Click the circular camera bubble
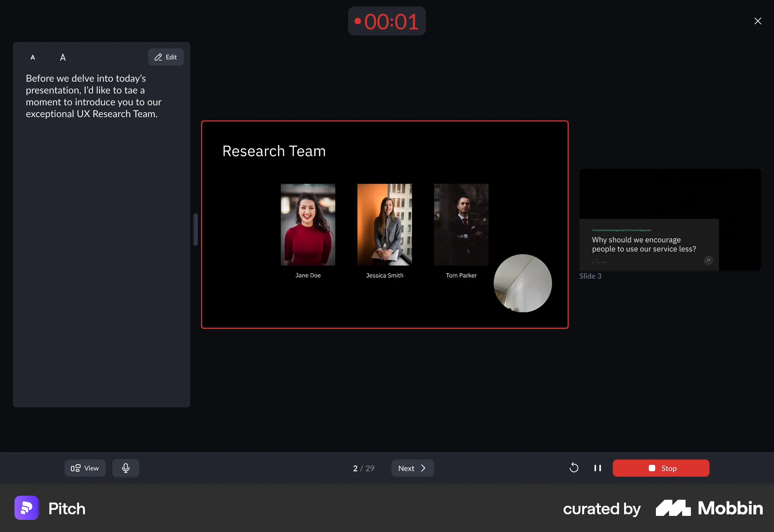Screen dimensions: 774x532 522,283
